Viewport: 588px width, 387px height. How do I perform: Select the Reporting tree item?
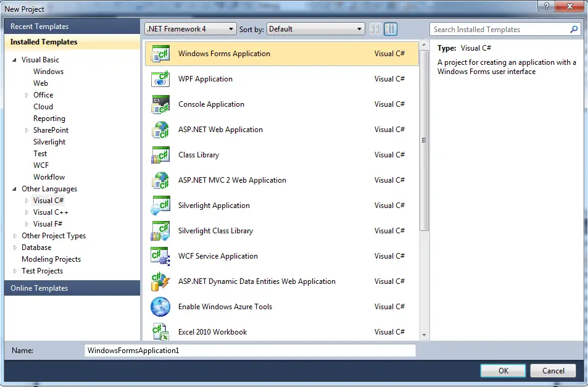[49, 119]
